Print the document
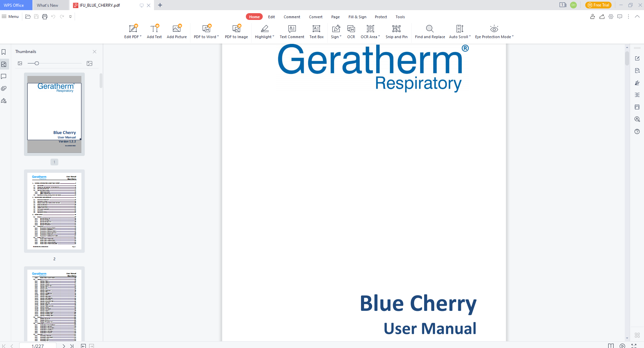 coord(45,17)
